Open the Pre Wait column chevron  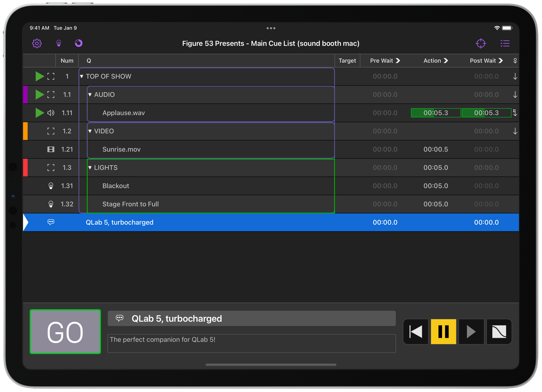click(398, 61)
